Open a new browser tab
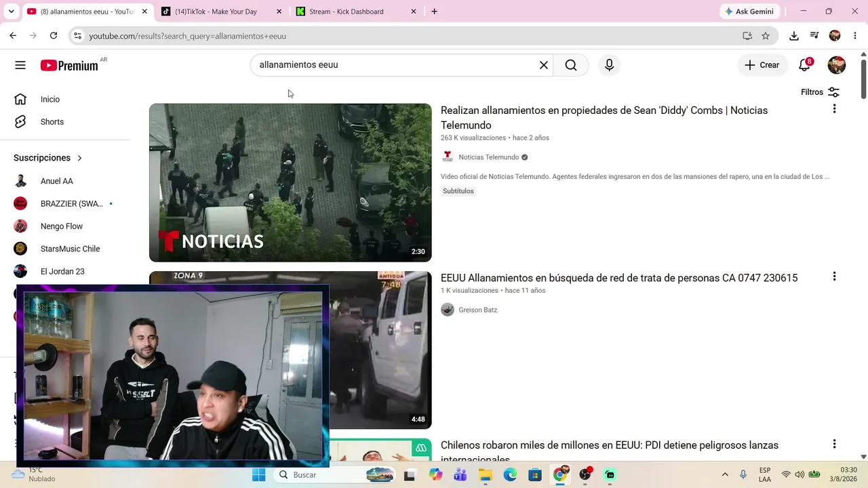868x488 pixels. point(434,12)
